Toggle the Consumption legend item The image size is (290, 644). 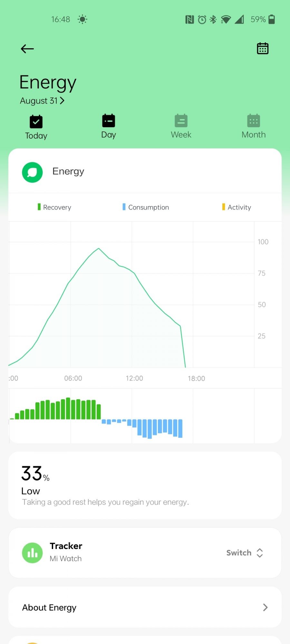(146, 207)
